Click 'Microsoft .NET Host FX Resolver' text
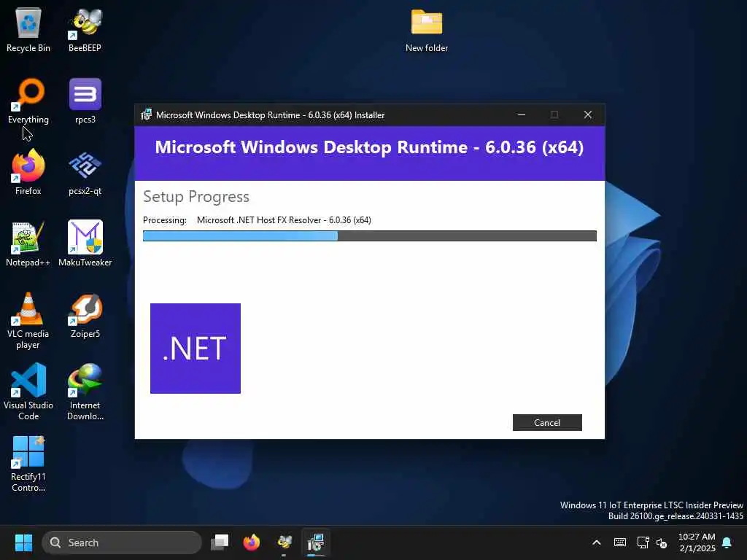The image size is (747, 560). (284, 220)
